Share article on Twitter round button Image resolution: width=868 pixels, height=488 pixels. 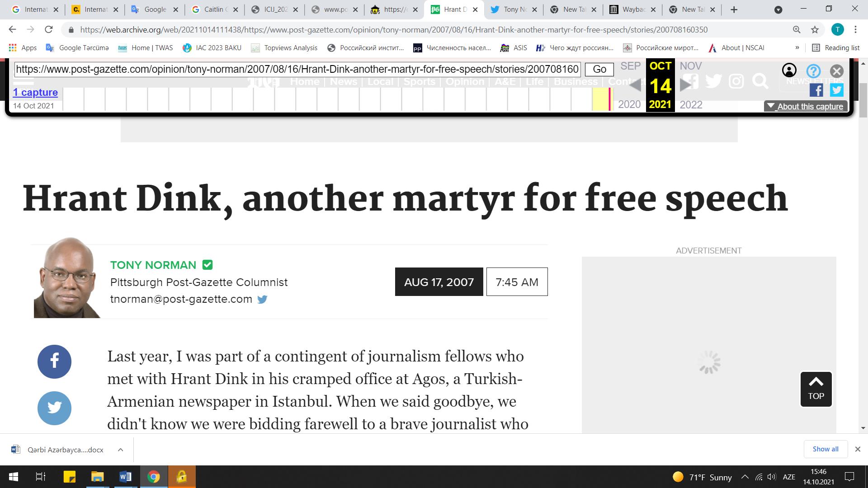point(54,408)
